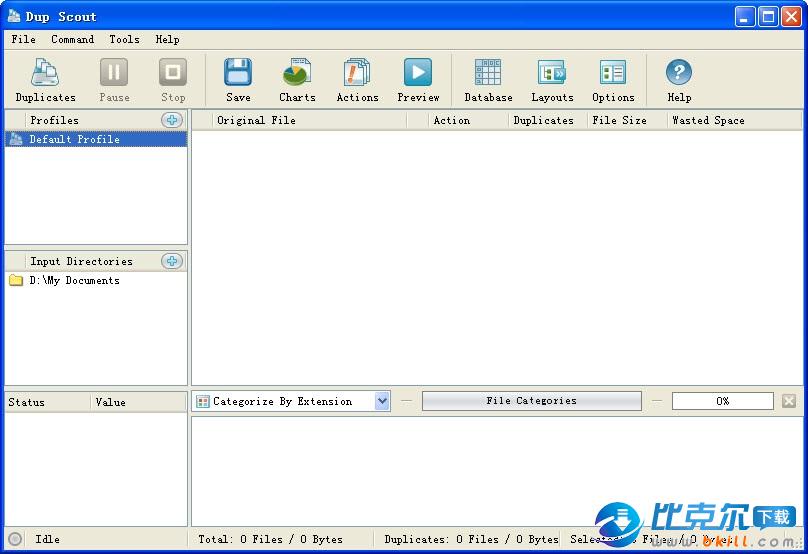This screenshot has height=554, width=808.
Task: Expand the Categorize By Extension dropdown
Action: point(382,401)
